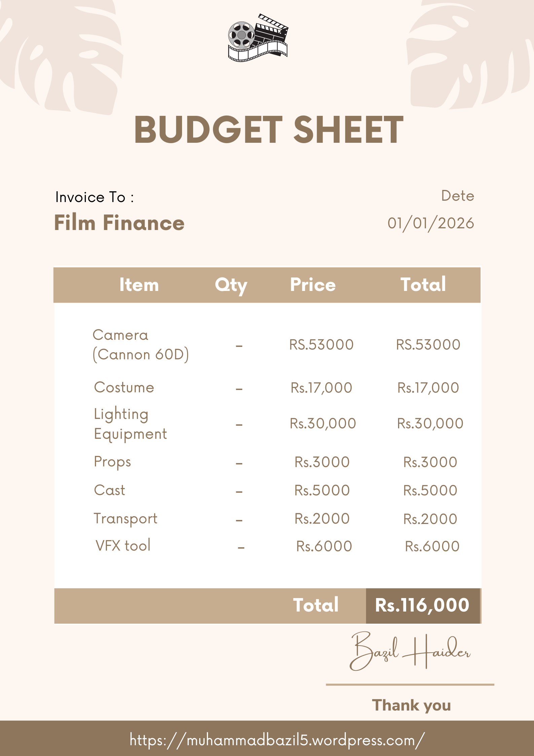Viewport: 534px width, 756px height.
Task: Click the Costume row label
Action: (124, 388)
